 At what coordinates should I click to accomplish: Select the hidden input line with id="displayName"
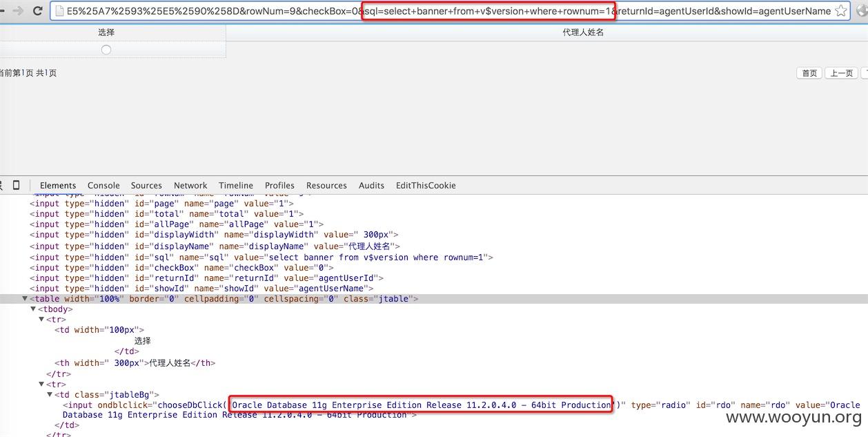pyautogui.click(x=215, y=246)
